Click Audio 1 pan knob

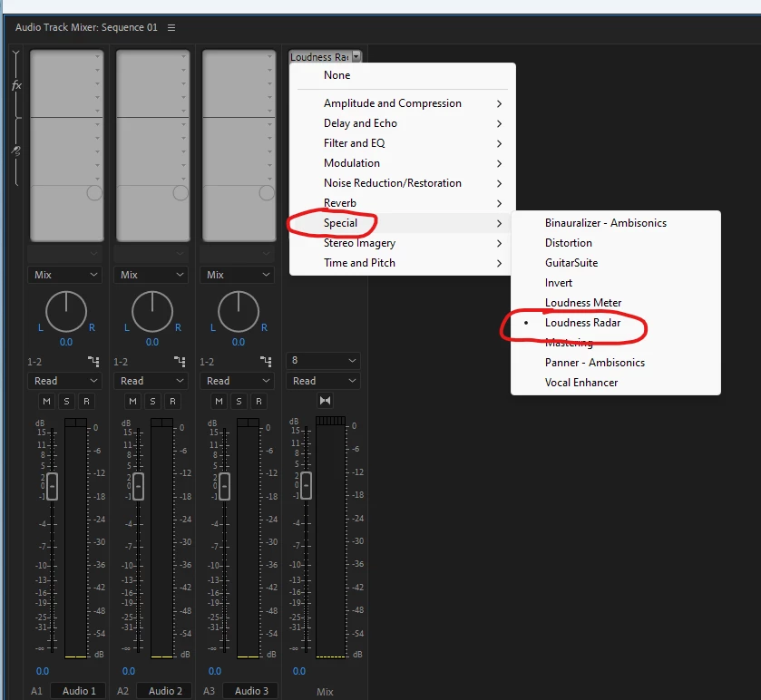66,311
